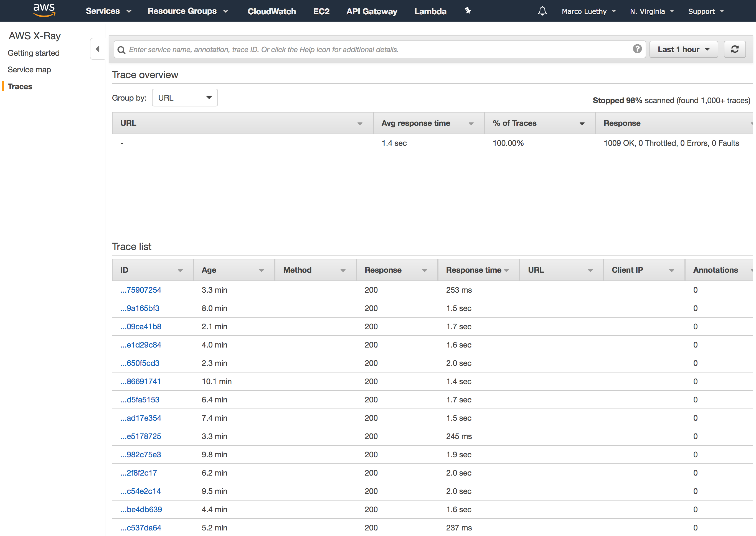
Task: Collapse the X-Ray sidebar arrow
Action: 97,49
